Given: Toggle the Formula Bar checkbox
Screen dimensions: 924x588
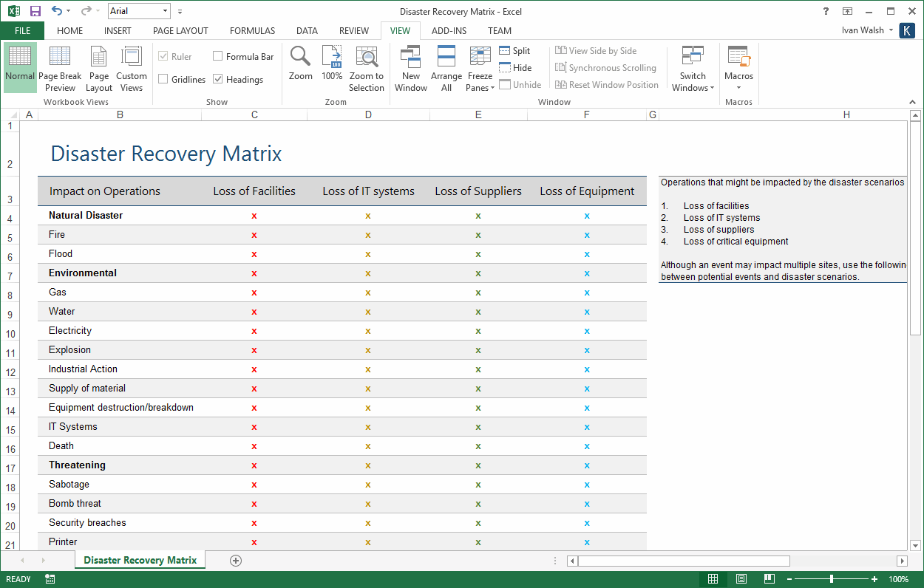Looking at the screenshot, I should point(218,55).
